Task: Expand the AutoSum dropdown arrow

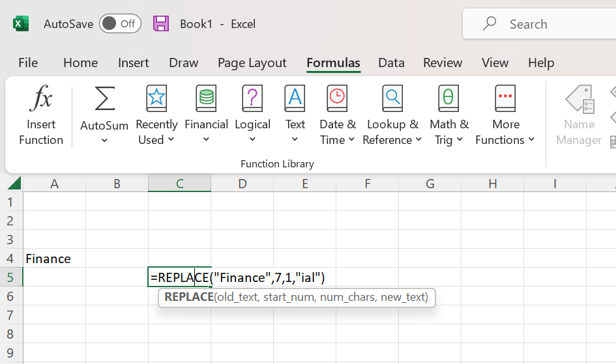Action: [104, 141]
